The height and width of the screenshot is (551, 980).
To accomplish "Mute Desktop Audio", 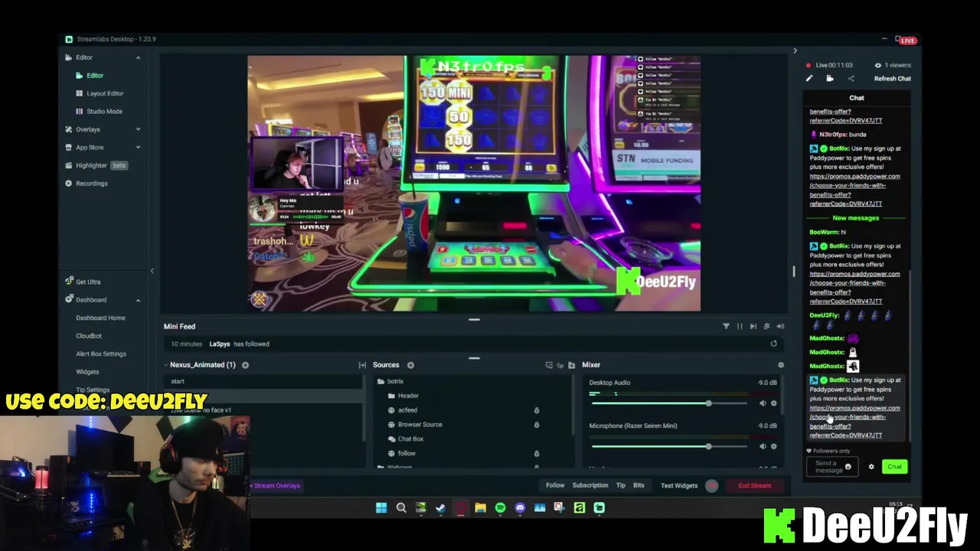I will tap(763, 403).
